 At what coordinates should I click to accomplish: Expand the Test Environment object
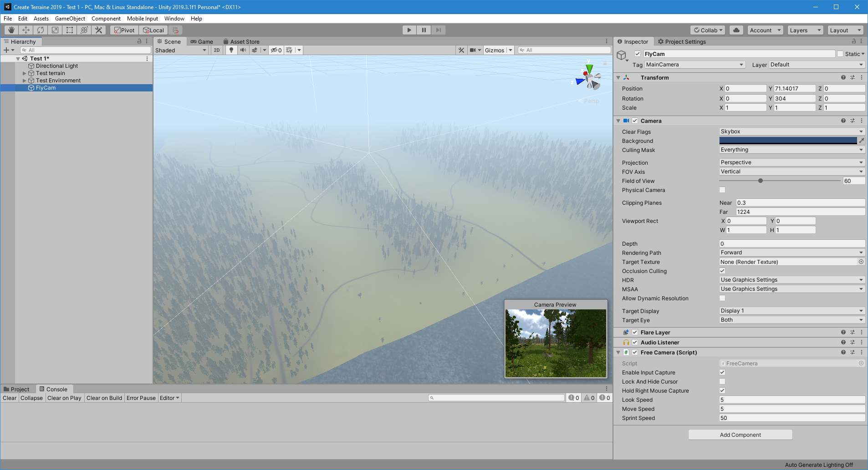pos(25,81)
